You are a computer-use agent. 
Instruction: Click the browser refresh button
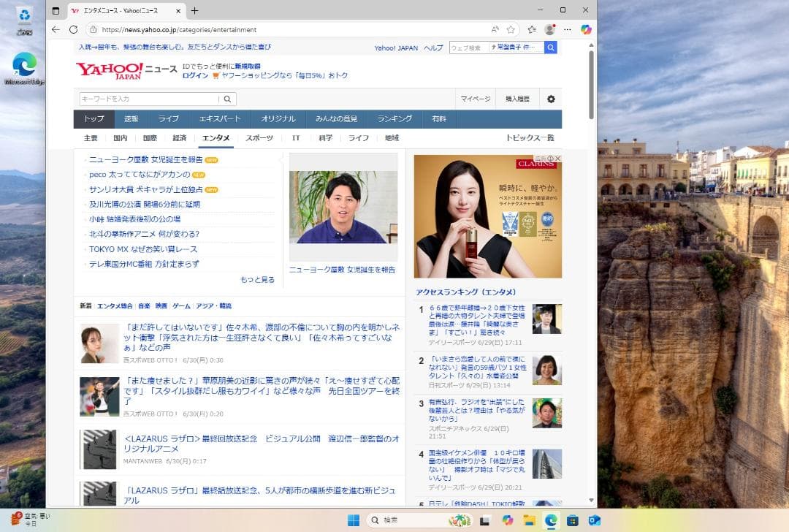[73, 29]
